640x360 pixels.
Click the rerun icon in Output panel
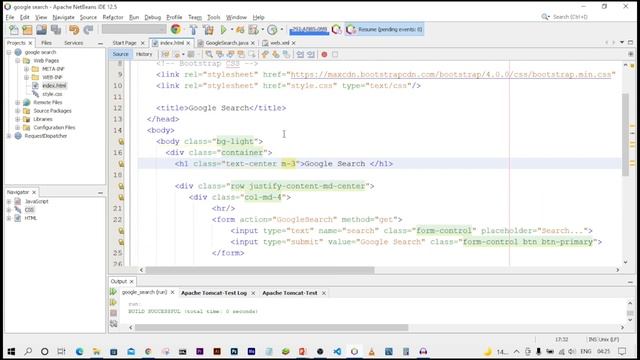pyautogui.click(x=113, y=292)
